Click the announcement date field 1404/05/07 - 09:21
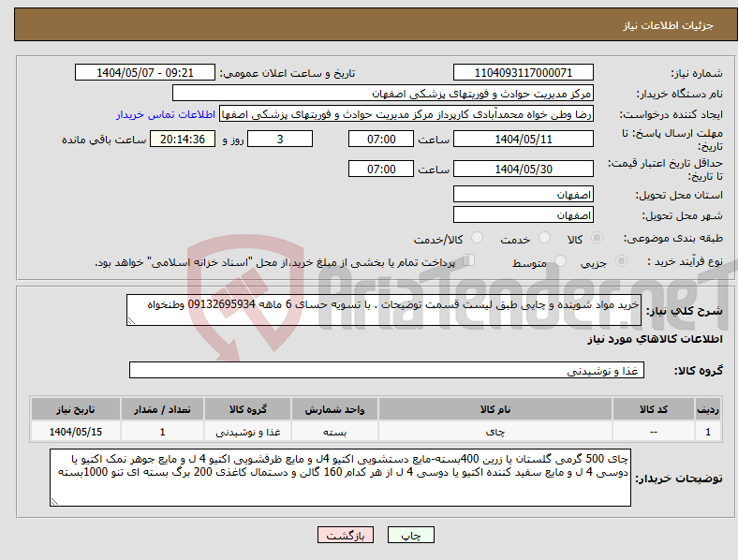 [x=145, y=73]
